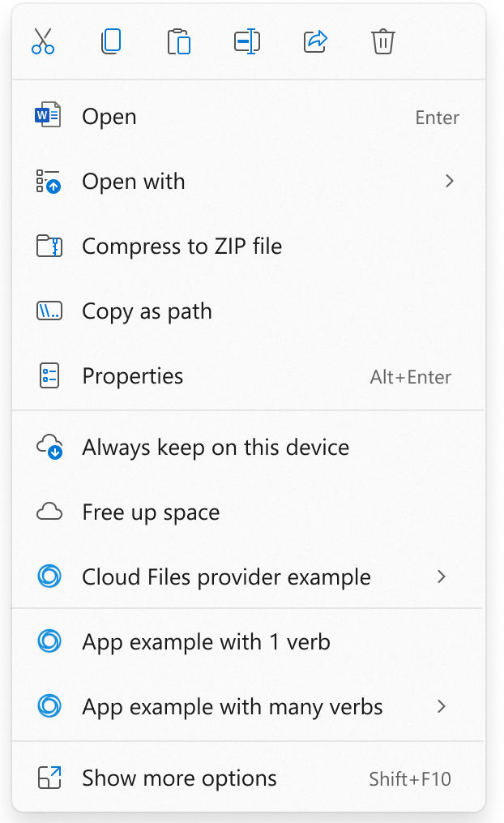
Task: Open the Properties menu entry
Action: coord(132,376)
